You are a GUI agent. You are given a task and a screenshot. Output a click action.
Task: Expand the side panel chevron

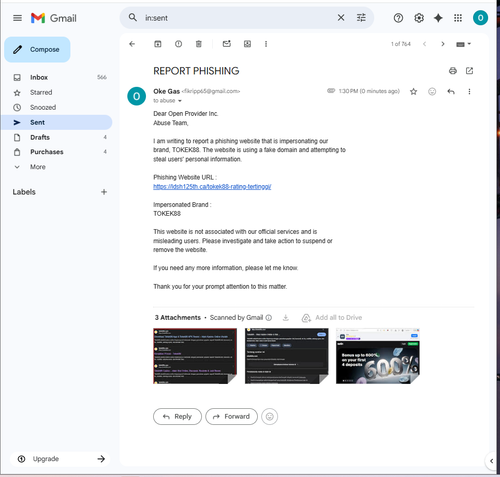pyautogui.click(x=491, y=461)
